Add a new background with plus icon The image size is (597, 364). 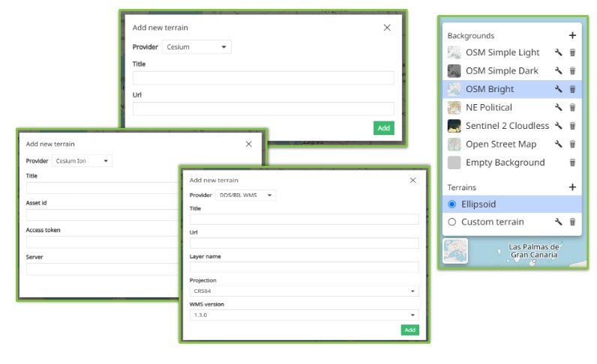point(572,35)
